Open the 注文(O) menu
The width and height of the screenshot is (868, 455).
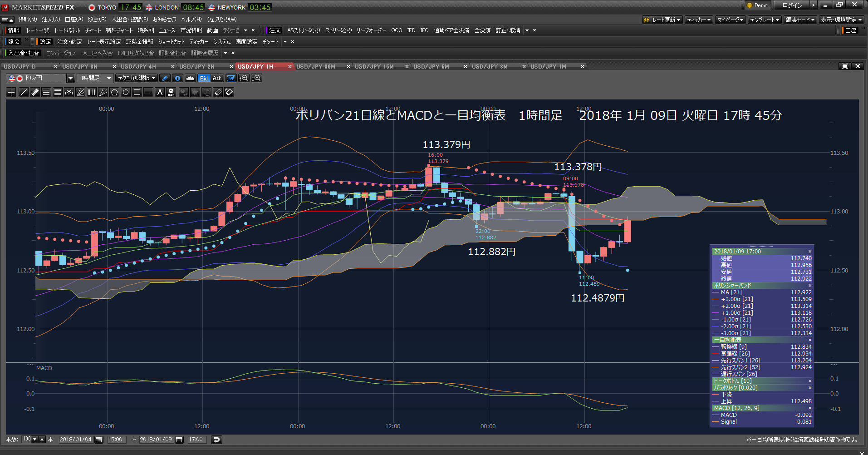point(51,20)
